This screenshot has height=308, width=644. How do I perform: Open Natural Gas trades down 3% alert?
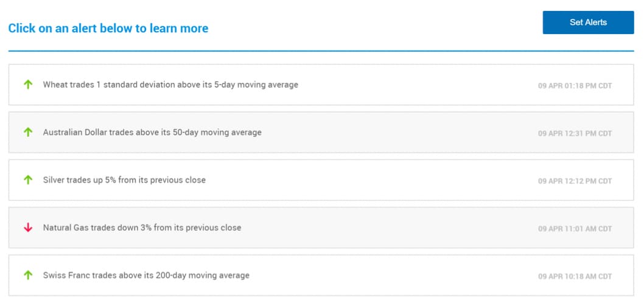coord(142,228)
